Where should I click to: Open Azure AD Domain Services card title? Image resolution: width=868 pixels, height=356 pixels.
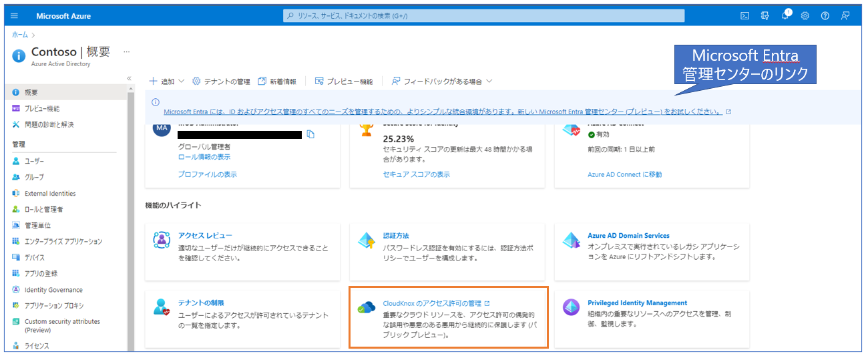pyautogui.click(x=628, y=236)
